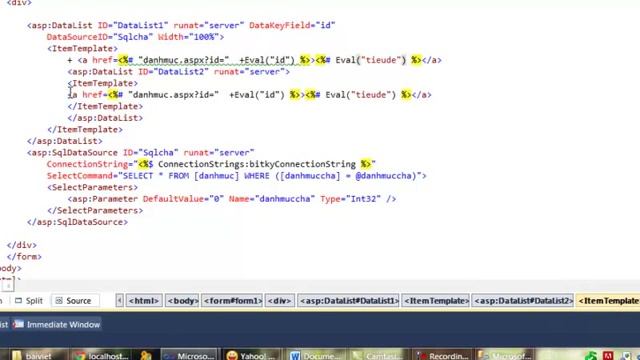640x360 pixels.
Task: Open the last Microsoft taskbar item
Action: (x=504, y=355)
